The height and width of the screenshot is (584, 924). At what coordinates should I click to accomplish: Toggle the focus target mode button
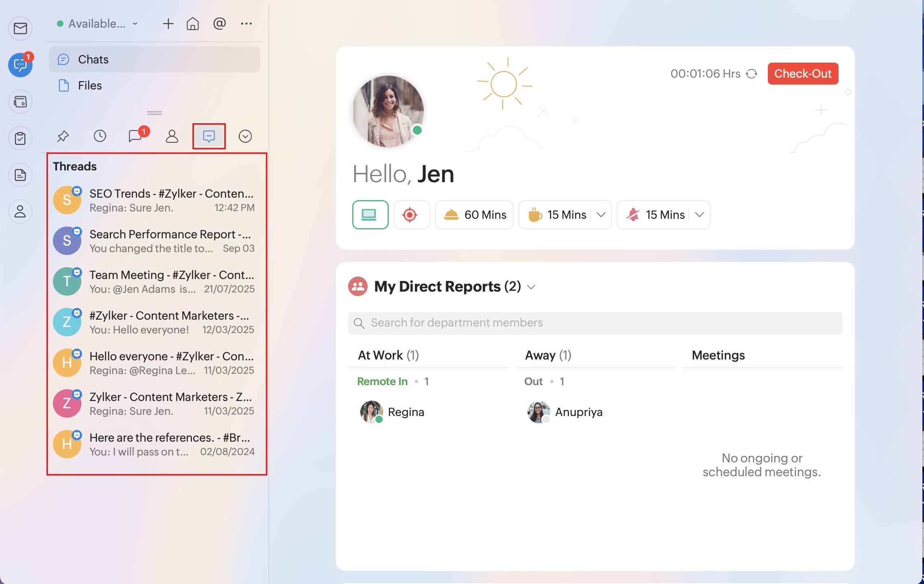[411, 215]
